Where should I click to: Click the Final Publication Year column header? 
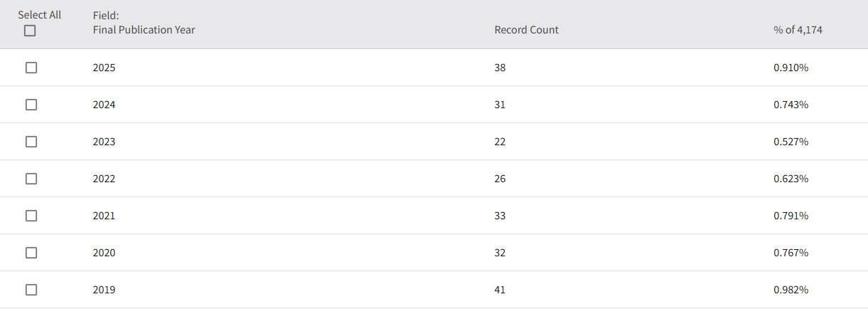144,30
